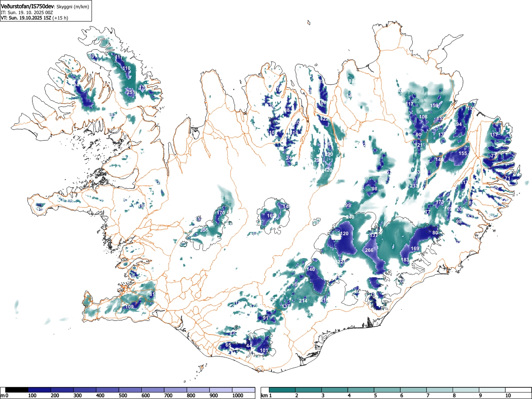532x399 pixels.
Task: Select the black 0–100 m legend swatch
Action: [17, 390]
